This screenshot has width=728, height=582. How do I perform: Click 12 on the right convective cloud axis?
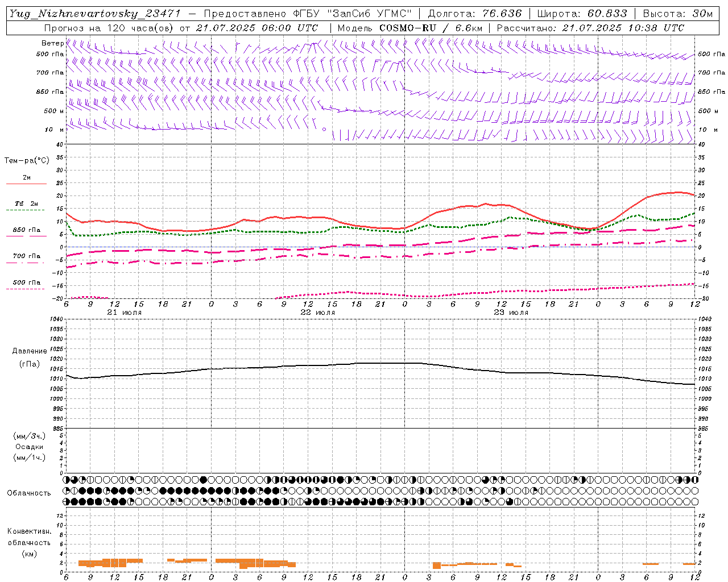coord(701,516)
